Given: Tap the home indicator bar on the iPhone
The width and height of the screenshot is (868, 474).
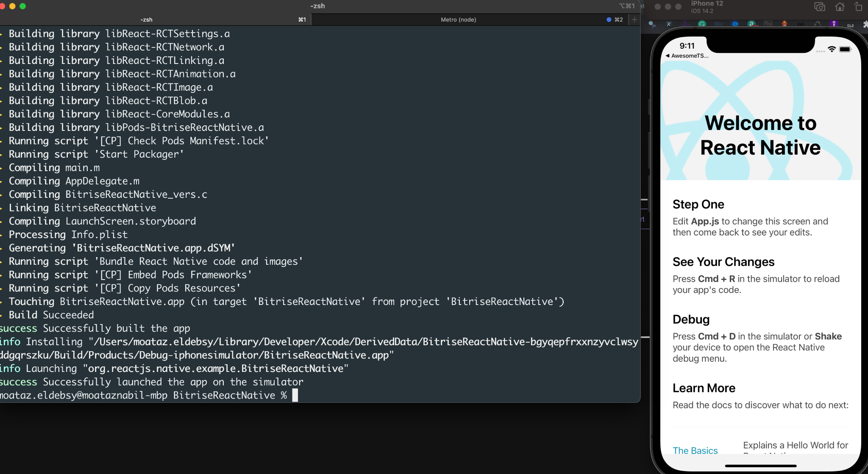Looking at the screenshot, I should [761, 466].
